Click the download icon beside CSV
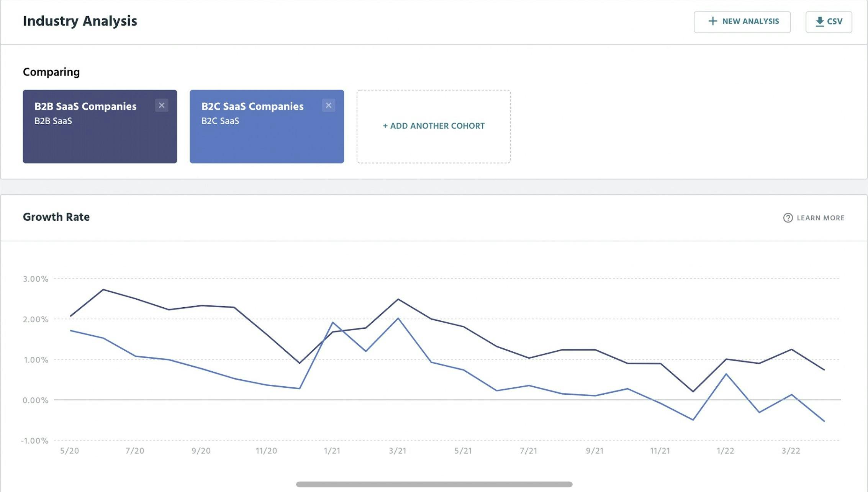The image size is (868, 492). pyautogui.click(x=820, y=22)
